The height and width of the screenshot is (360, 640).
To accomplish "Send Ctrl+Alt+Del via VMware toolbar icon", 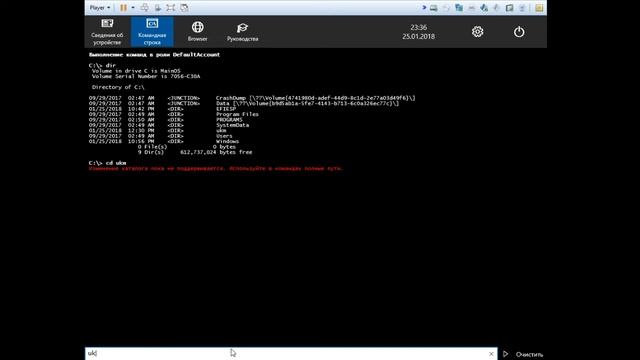I will click(x=144, y=8).
